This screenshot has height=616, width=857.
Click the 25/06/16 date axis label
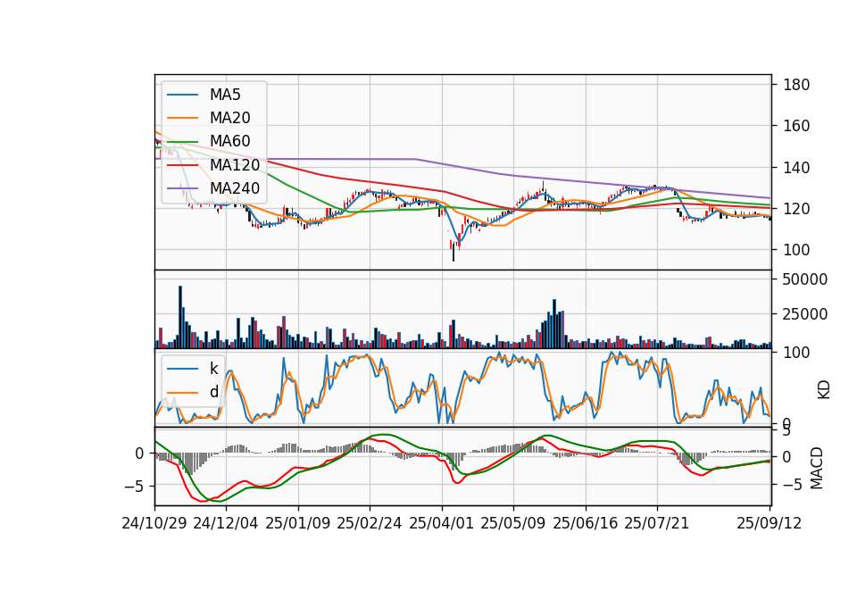click(586, 523)
